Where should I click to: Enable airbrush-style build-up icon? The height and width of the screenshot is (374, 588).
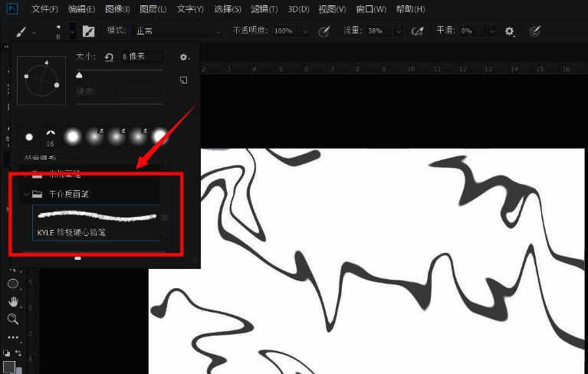click(417, 31)
